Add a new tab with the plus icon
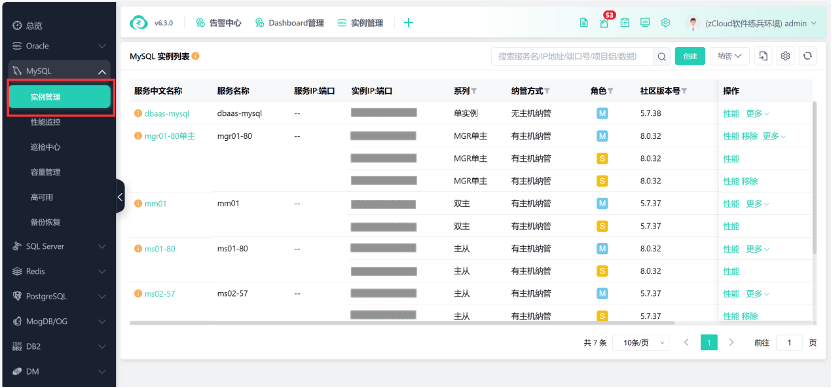 (408, 23)
